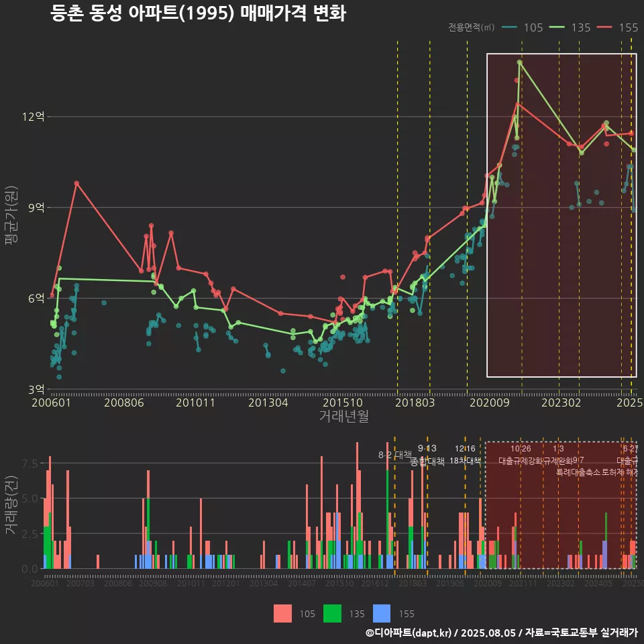Viewport: 644px width, 644px height.
Task: Click the dapt.kr source credit text
Action: [x=502, y=633]
